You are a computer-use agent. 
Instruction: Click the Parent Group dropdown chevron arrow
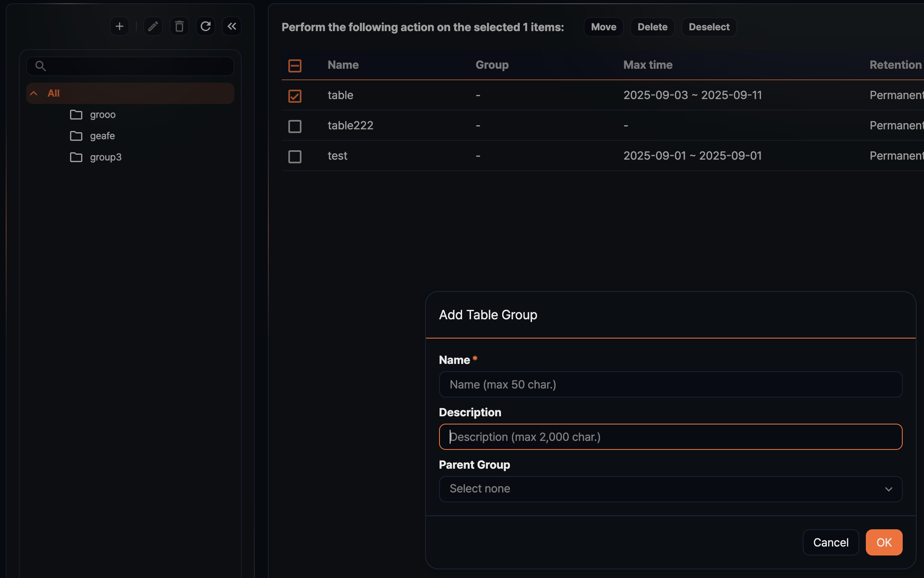pyautogui.click(x=889, y=489)
